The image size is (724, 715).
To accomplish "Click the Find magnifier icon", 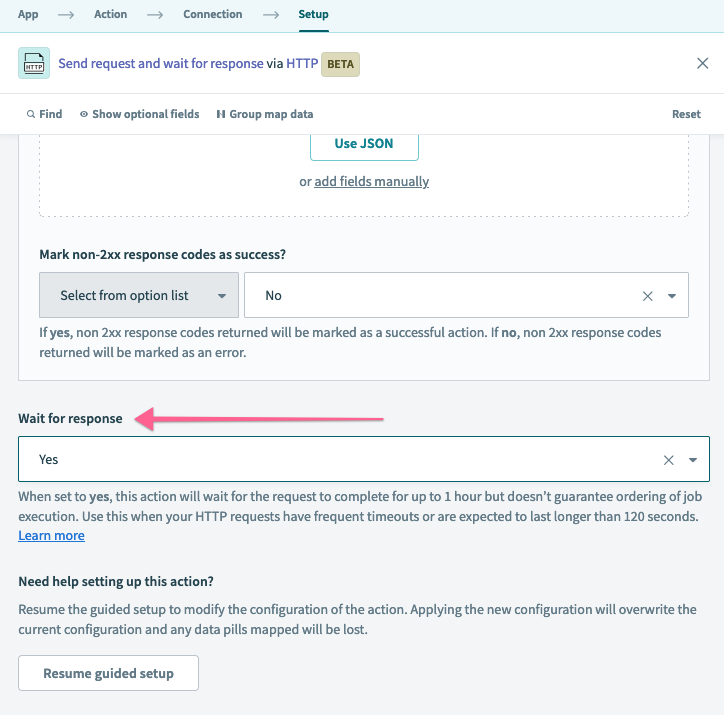I will coord(31,114).
